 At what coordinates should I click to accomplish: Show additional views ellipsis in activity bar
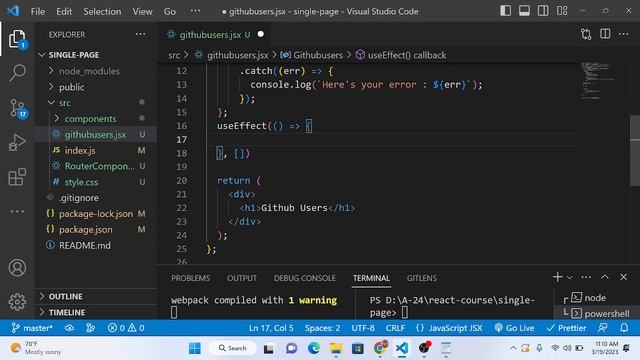pyautogui.click(x=17, y=211)
